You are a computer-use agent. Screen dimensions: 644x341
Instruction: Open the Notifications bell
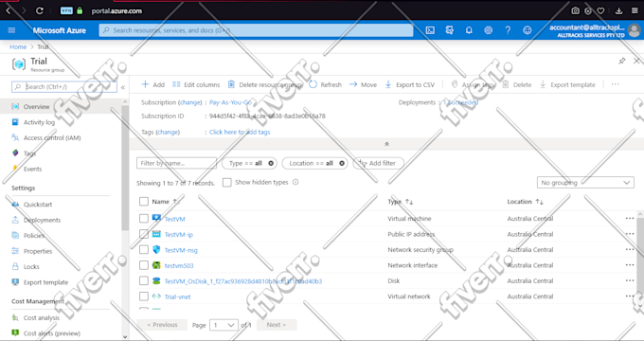[469, 30]
